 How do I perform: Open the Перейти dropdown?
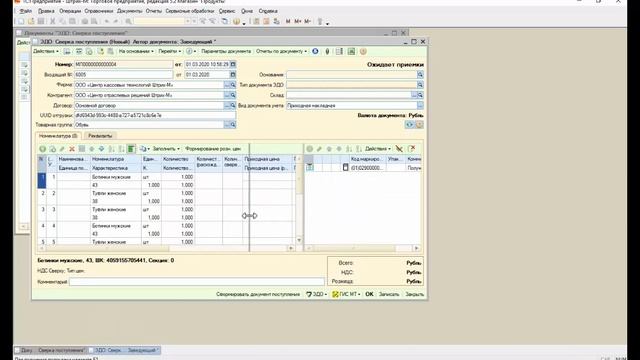169,51
